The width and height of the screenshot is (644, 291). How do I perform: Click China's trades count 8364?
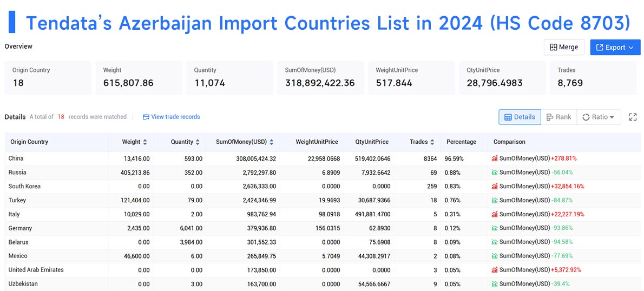pos(430,158)
